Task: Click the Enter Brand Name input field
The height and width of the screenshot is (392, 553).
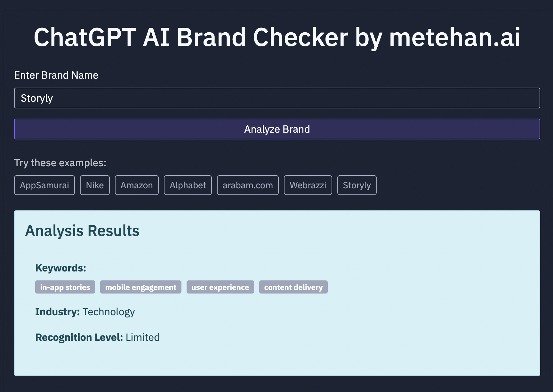Action: coord(277,98)
